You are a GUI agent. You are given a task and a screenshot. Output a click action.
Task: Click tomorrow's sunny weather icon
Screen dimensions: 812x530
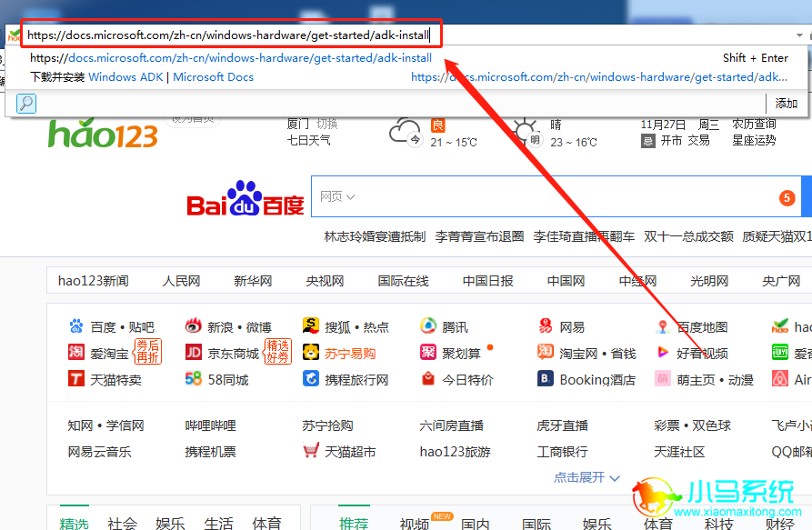click(x=526, y=133)
